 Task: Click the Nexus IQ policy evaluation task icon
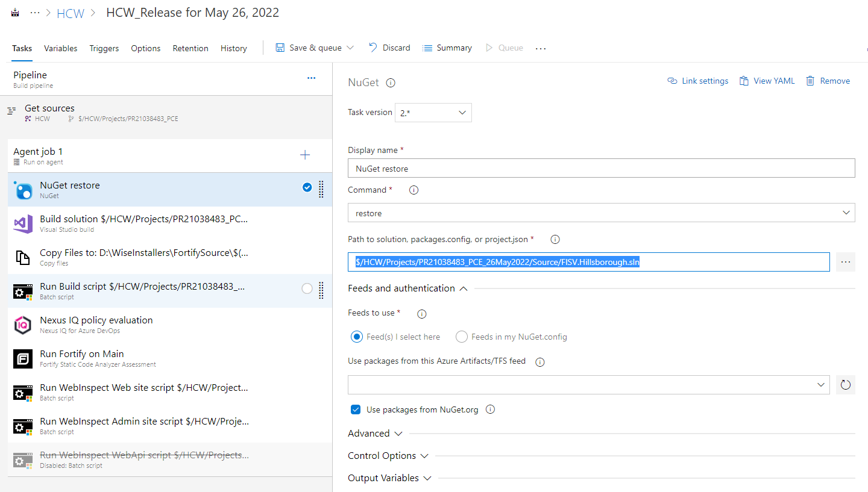point(23,325)
